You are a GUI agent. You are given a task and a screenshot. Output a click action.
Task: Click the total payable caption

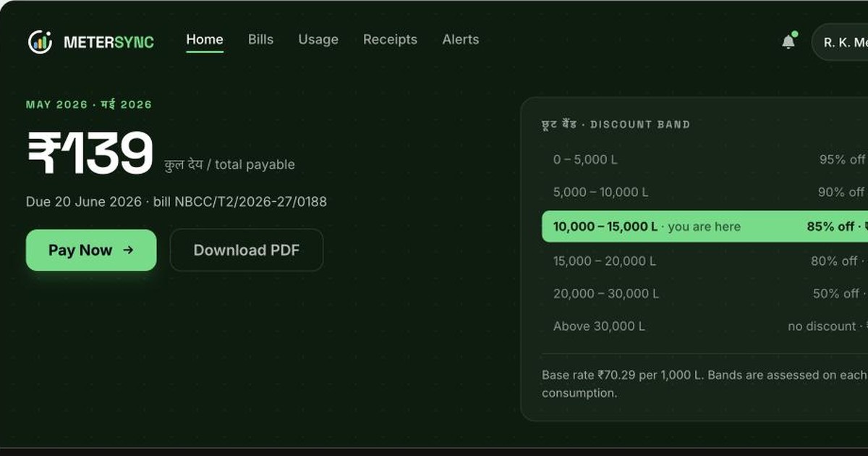point(230,165)
